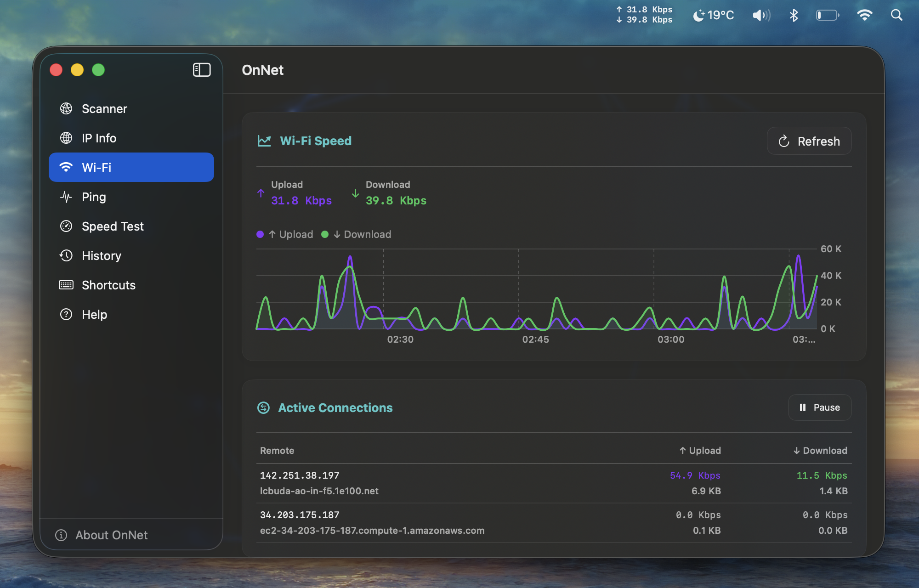Click the 02:30 chart time label
919x588 pixels.
(400, 339)
